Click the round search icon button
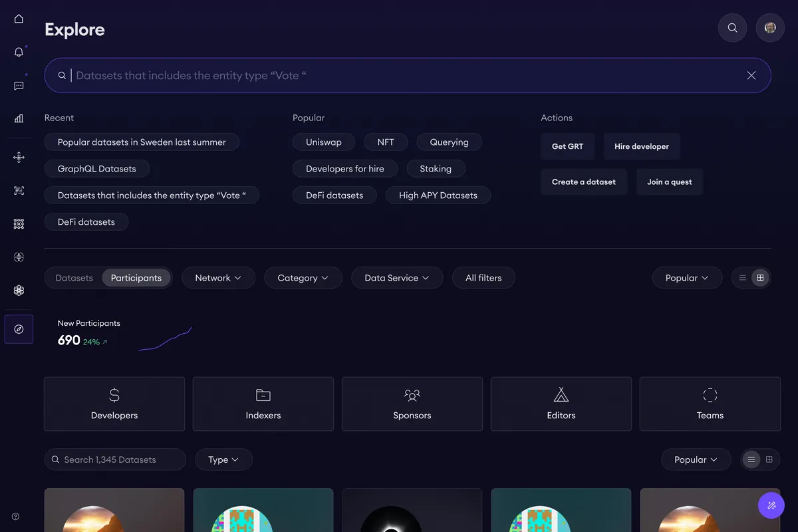The width and height of the screenshot is (798, 532). (732, 28)
